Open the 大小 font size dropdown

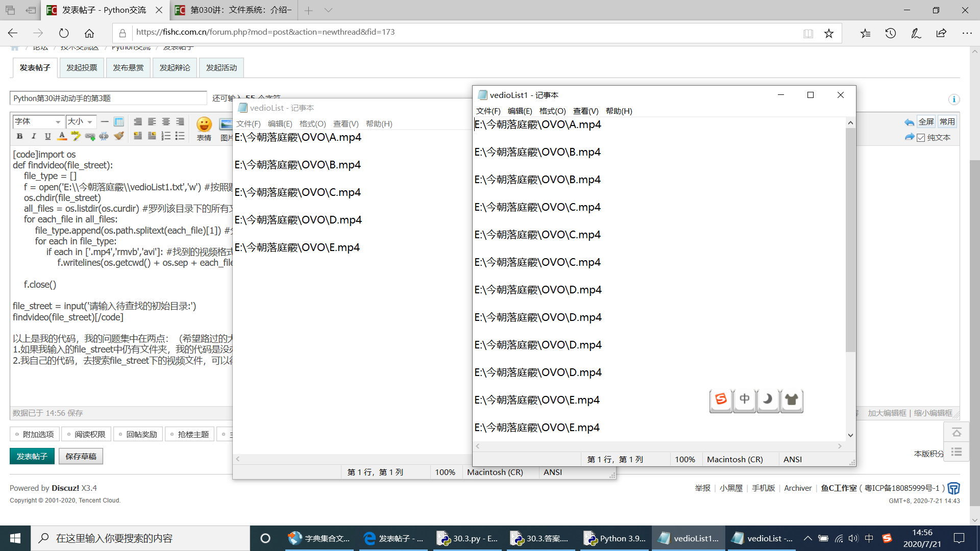[81, 121]
